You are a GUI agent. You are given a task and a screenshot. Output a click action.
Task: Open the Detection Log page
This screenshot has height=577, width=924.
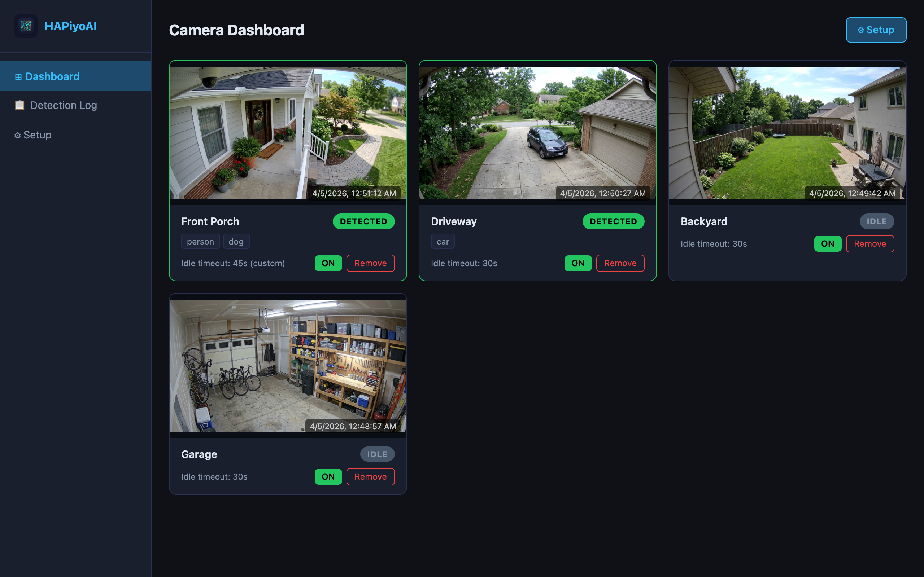(64, 105)
